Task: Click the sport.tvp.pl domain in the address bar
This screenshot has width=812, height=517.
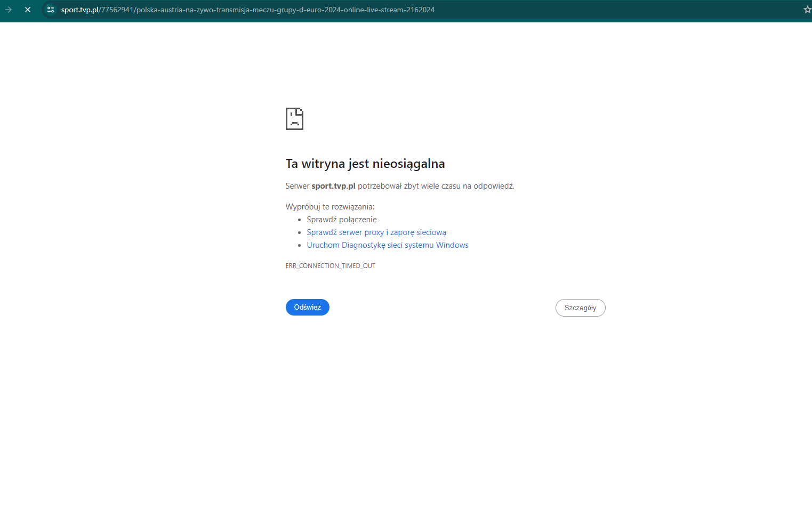Action: [x=79, y=10]
